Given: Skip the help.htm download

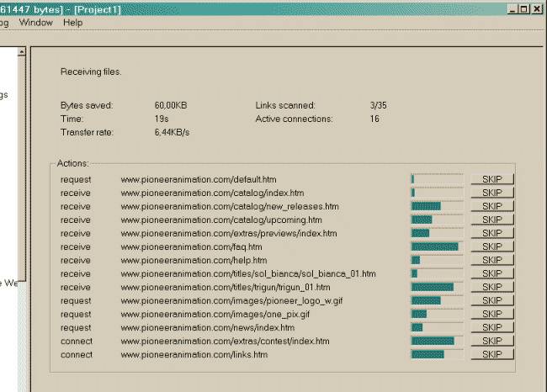Looking at the screenshot, I should (491, 260).
